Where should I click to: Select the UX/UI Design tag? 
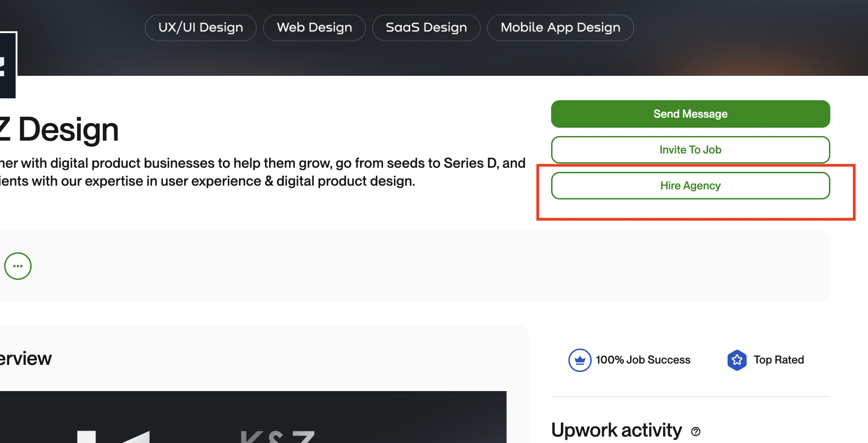[x=201, y=28]
